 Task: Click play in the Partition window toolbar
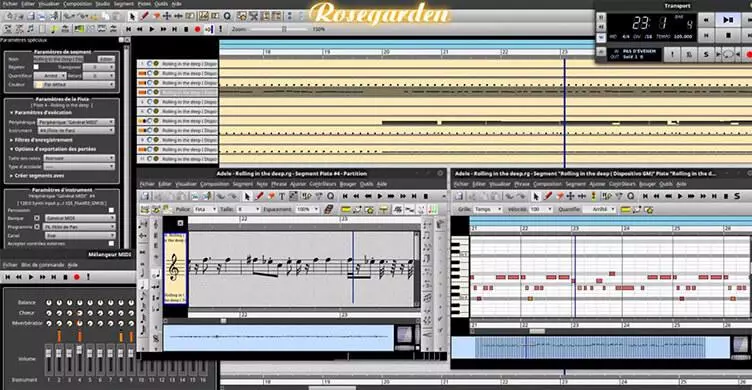pyautogui.click(x=380, y=196)
